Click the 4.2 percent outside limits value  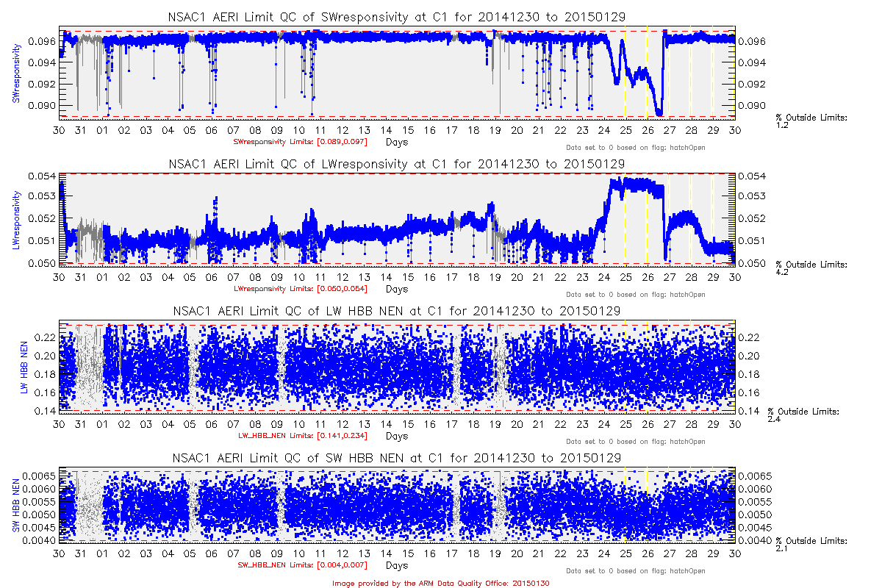tap(782, 272)
